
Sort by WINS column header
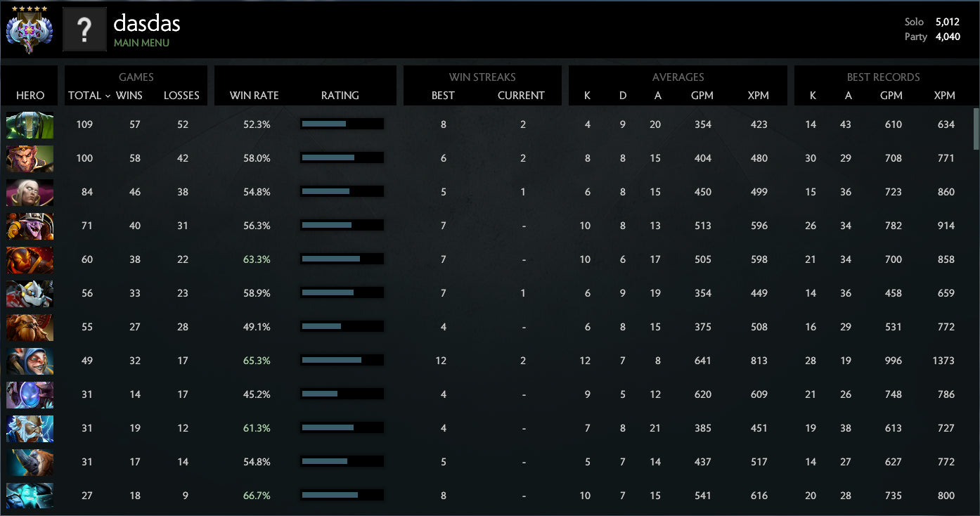coord(129,96)
